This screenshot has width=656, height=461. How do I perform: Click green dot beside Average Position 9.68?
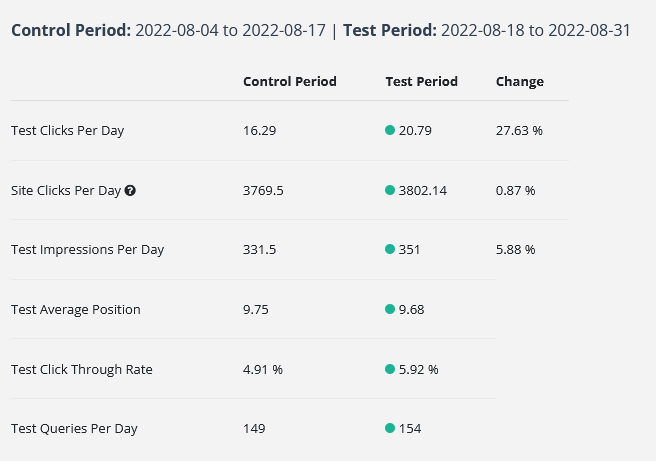pos(390,309)
